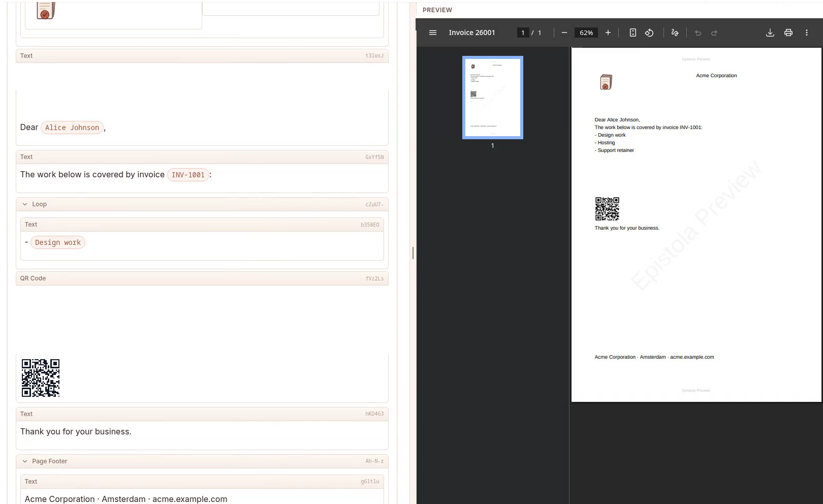
Task: Print the PDF preview
Action: pyautogui.click(x=788, y=33)
